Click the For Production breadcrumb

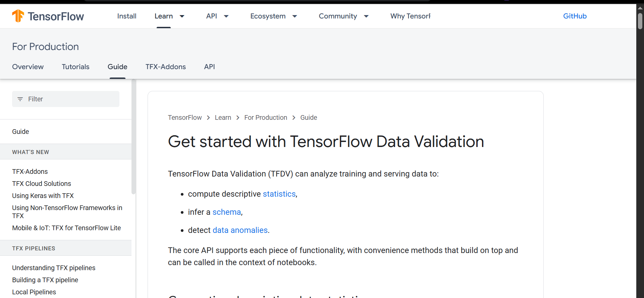[266, 117]
